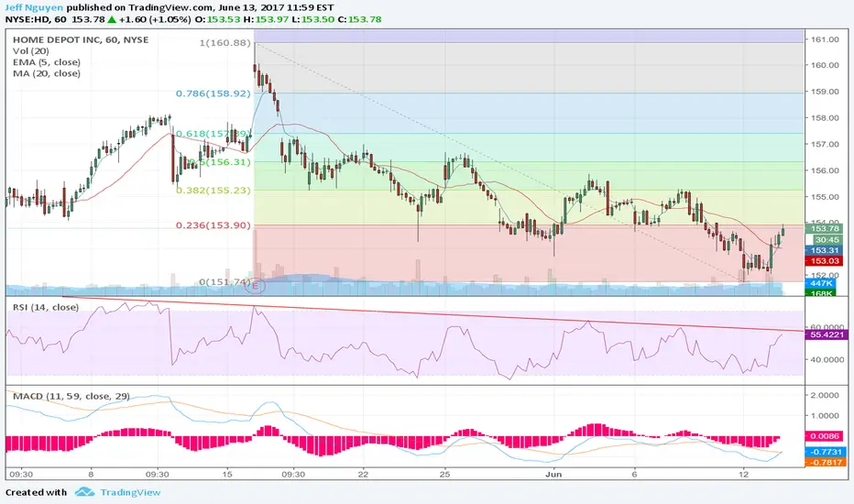This screenshot has width=854, height=504.
Task: Click the 157.00 price axis label
Action: coord(825,145)
